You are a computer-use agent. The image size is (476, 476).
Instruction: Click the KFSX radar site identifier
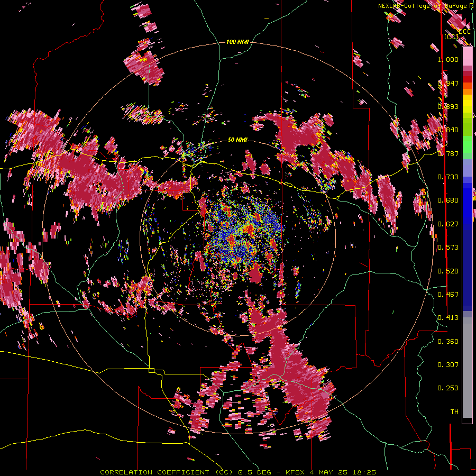[x=296, y=472]
